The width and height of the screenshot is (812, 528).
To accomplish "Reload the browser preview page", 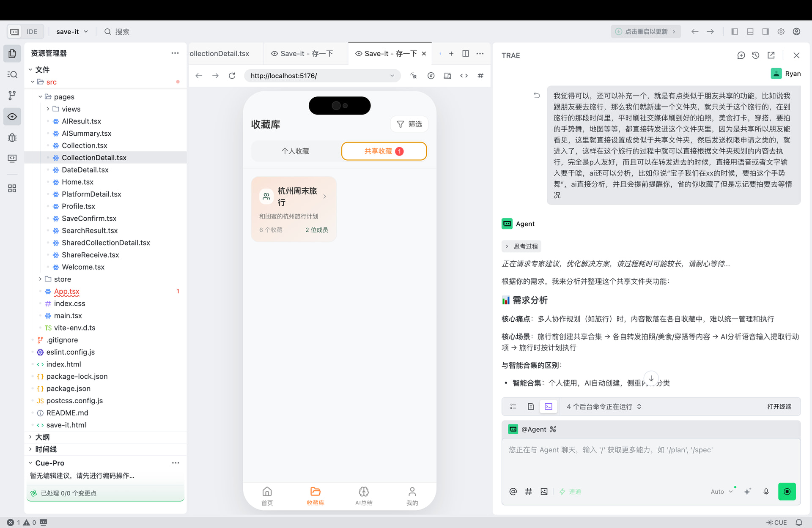I will tap(232, 76).
